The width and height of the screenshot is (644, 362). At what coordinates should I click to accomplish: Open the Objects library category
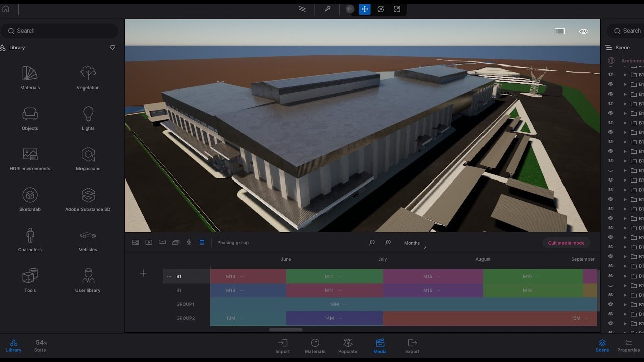pyautogui.click(x=30, y=119)
